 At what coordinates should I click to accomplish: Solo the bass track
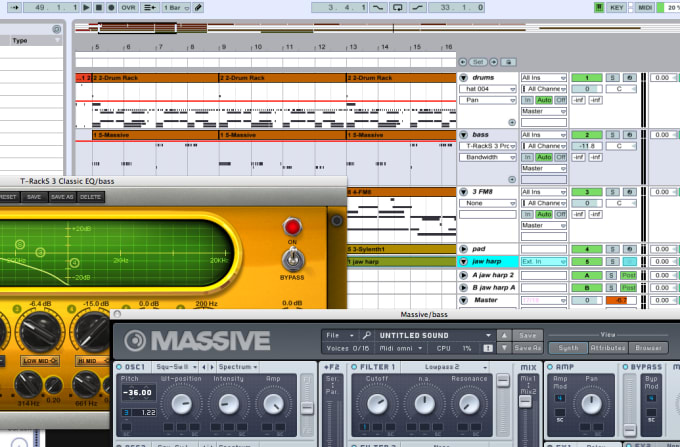[x=612, y=135]
